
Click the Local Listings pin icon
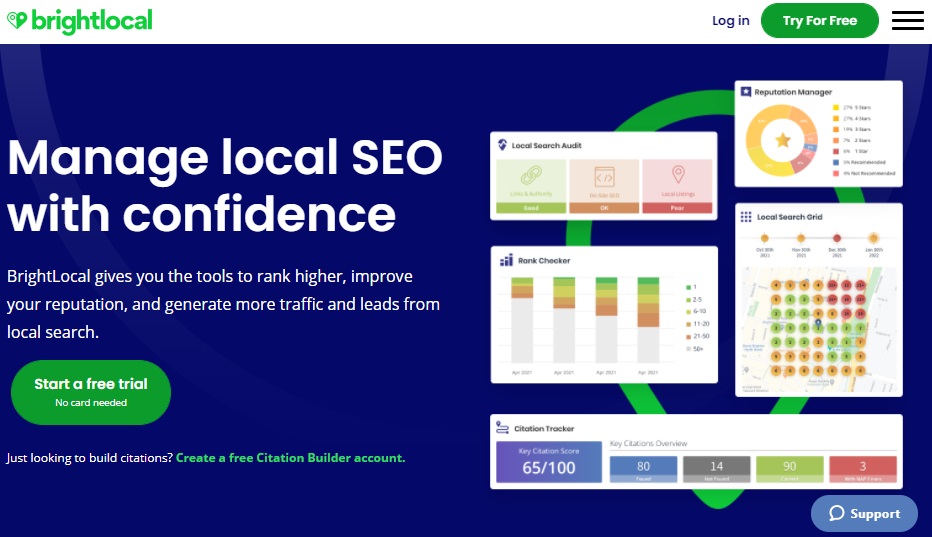tap(678, 175)
